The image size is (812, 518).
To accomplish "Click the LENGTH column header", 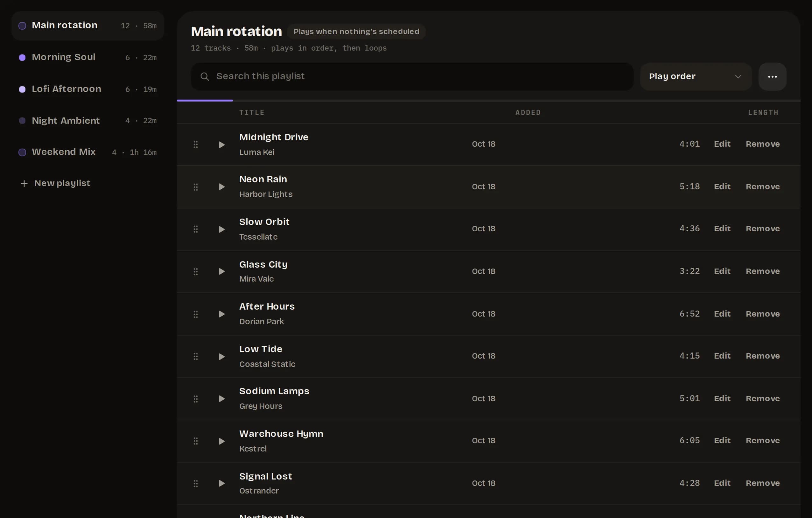I will tap(763, 112).
